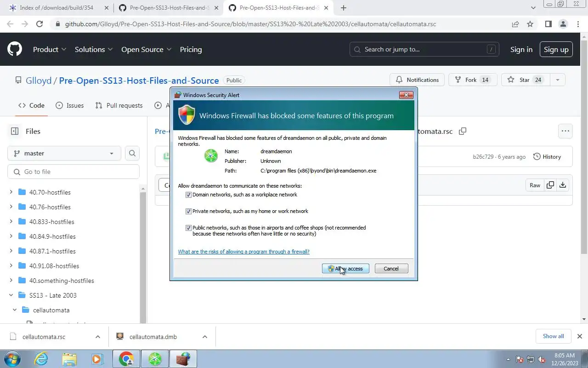
Task: Click the GitHub search box
Action: point(424,49)
